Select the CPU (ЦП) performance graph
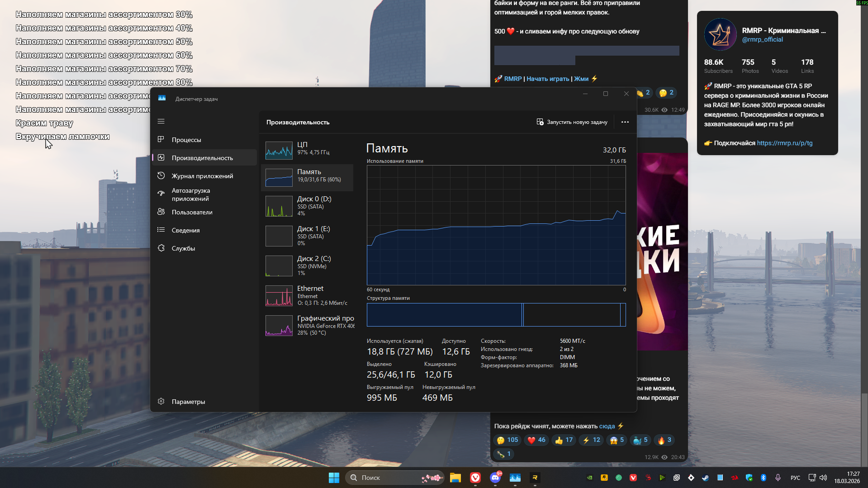The image size is (868, 488). coord(279,151)
